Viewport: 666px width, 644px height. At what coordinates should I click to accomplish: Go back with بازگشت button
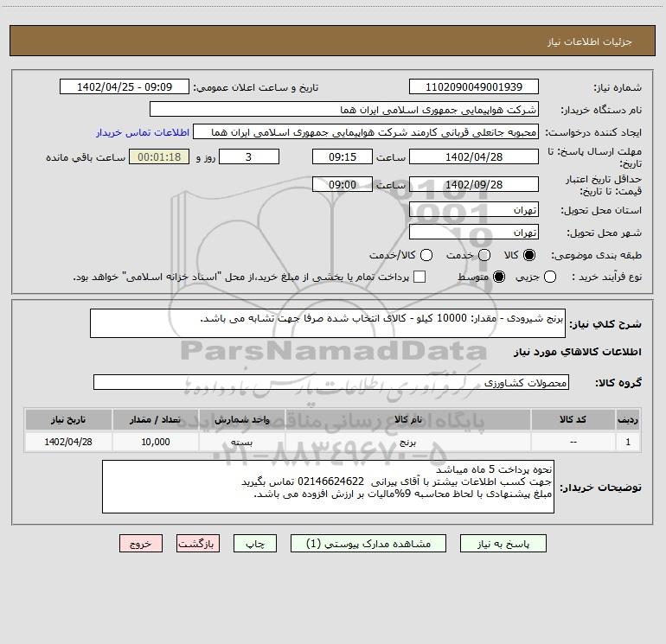pyautogui.click(x=198, y=544)
